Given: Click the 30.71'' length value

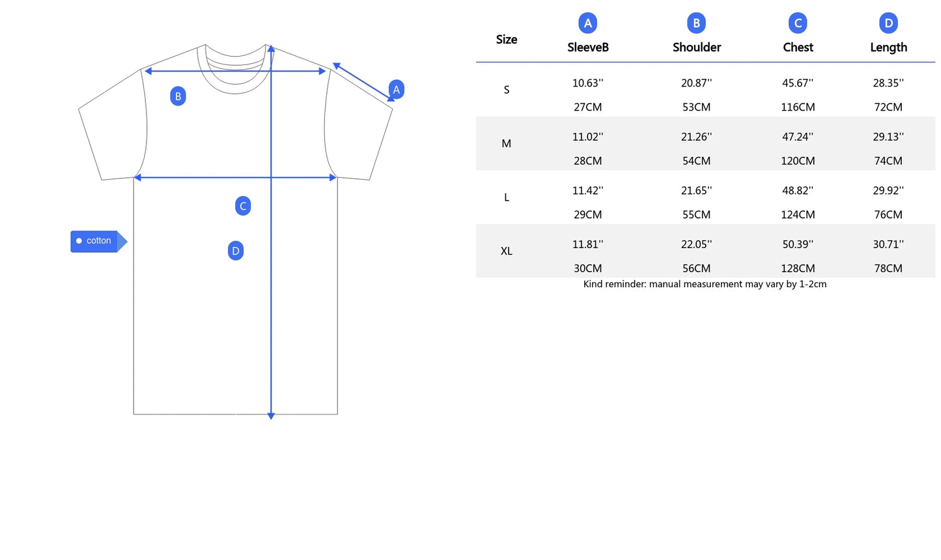Looking at the screenshot, I should click(888, 244).
